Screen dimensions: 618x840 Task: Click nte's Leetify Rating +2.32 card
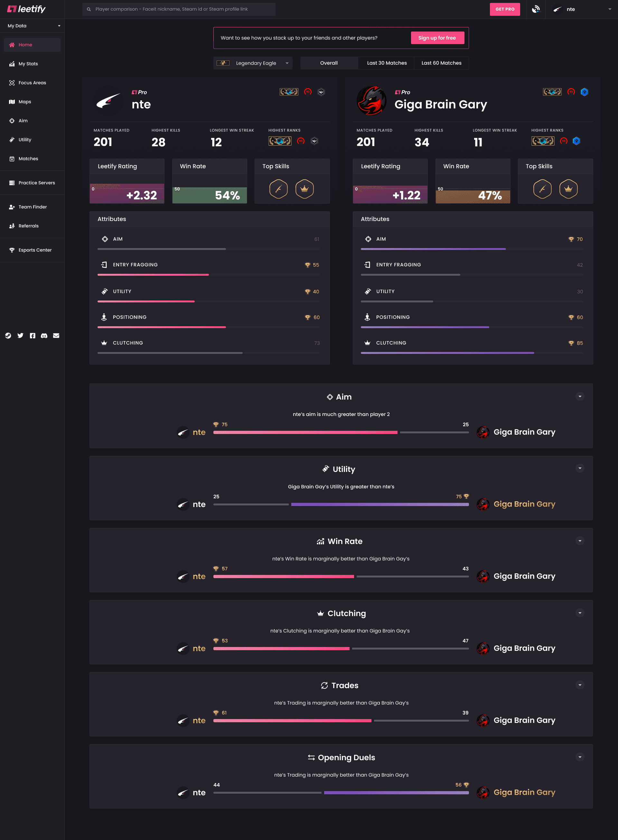(127, 181)
